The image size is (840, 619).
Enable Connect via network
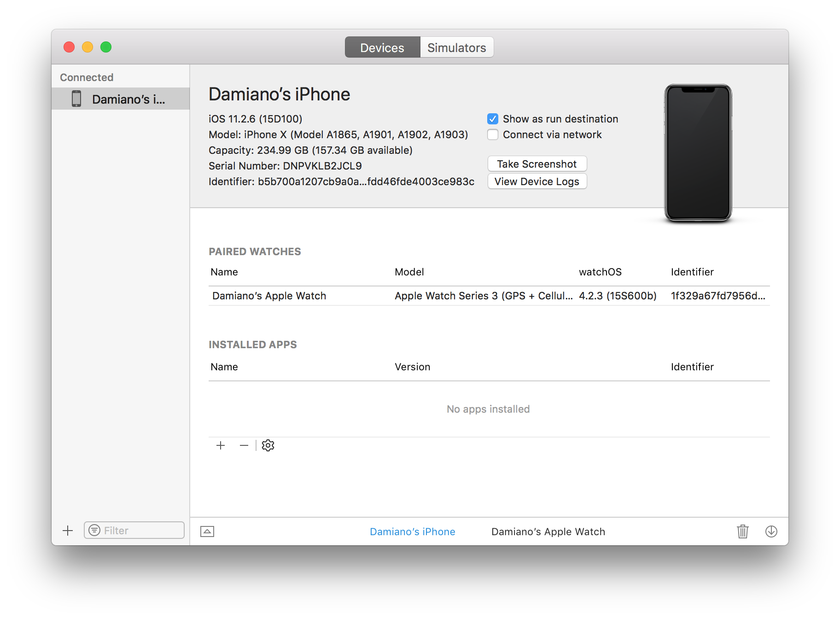493,134
